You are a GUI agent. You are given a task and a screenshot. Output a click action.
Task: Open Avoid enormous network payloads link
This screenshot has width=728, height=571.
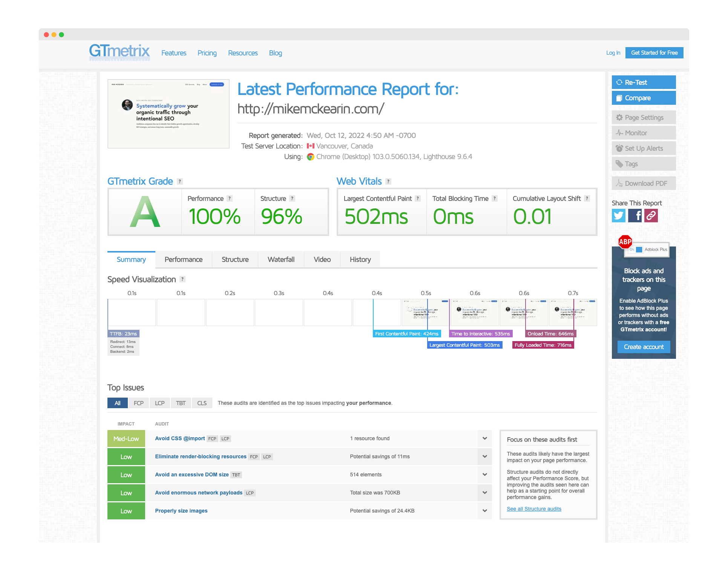point(199,493)
